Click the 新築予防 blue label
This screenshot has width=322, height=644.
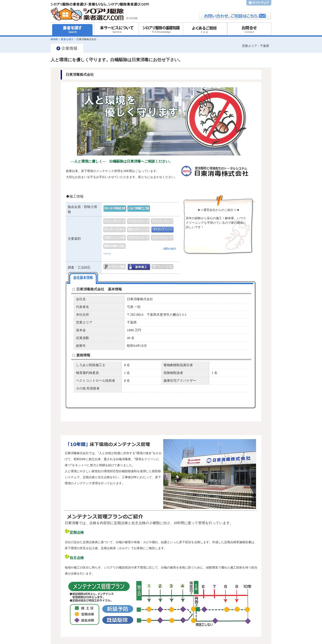point(118,609)
